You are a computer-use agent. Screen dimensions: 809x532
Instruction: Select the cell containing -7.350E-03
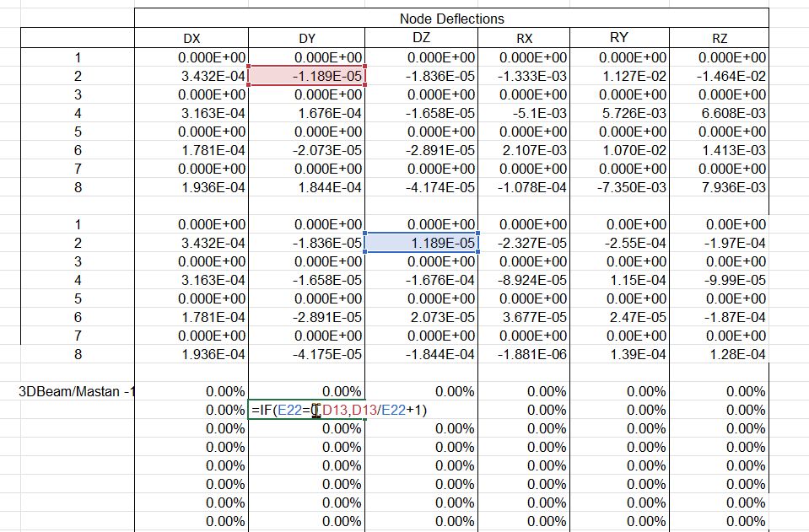[x=619, y=187]
